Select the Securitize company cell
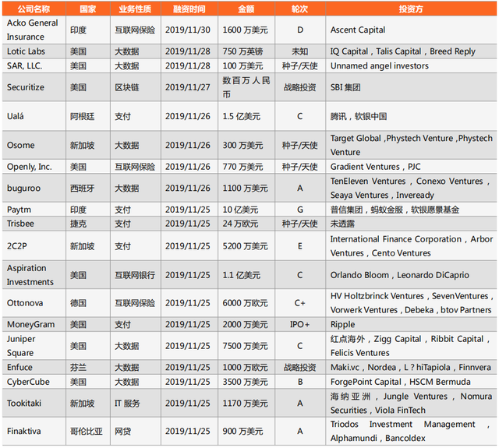The width and height of the screenshot is (499, 448). pyautogui.click(x=34, y=87)
